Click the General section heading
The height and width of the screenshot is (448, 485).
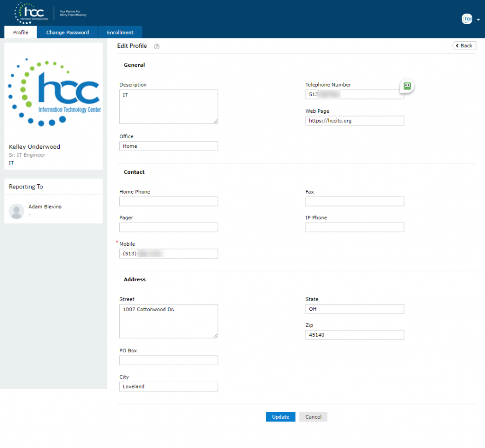click(x=134, y=65)
